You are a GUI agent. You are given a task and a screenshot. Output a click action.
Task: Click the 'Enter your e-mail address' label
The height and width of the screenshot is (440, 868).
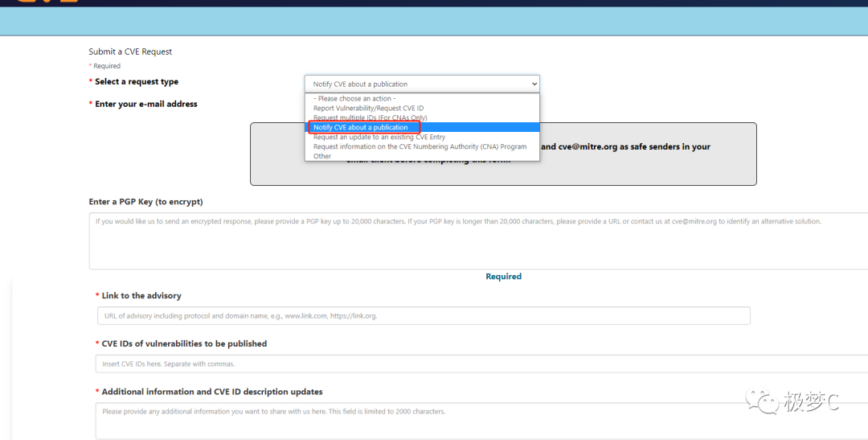tap(145, 104)
